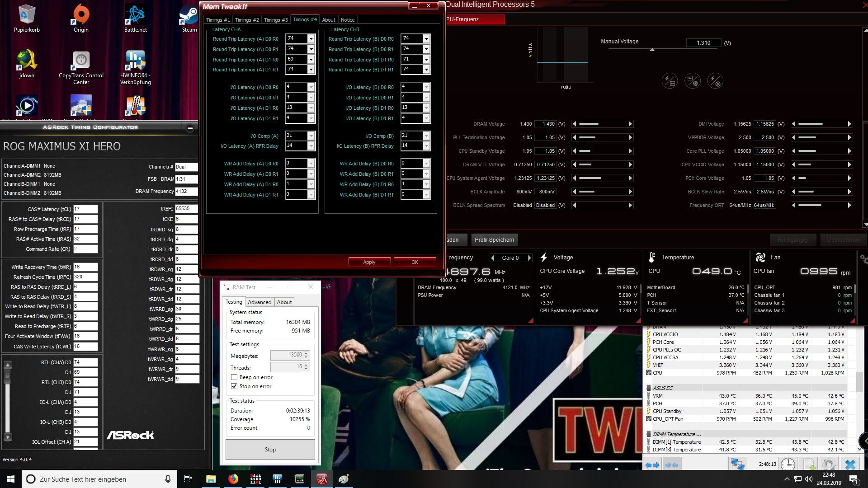Image resolution: width=868 pixels, height=488 pixels.
Task: Click the middle voltage mode icon with fan symbol
Action: click(692, 81)
